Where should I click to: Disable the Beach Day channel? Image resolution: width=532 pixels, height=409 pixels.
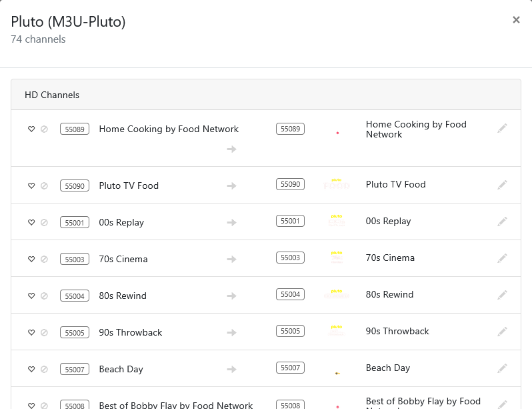click(x=44, y=369)
